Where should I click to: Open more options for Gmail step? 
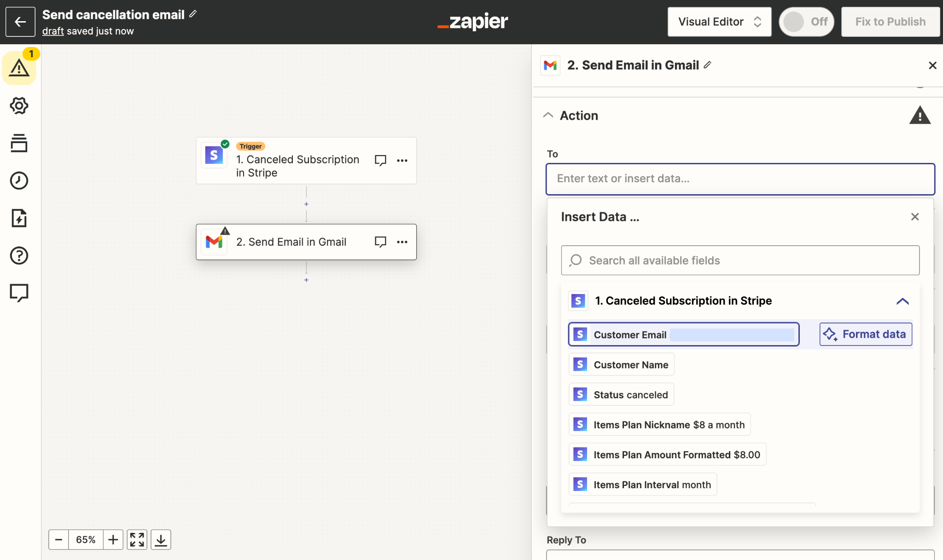(402, 242)
